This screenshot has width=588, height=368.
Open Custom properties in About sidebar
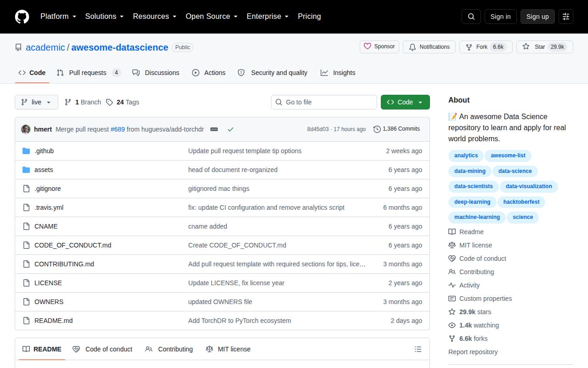click(480, 299)
